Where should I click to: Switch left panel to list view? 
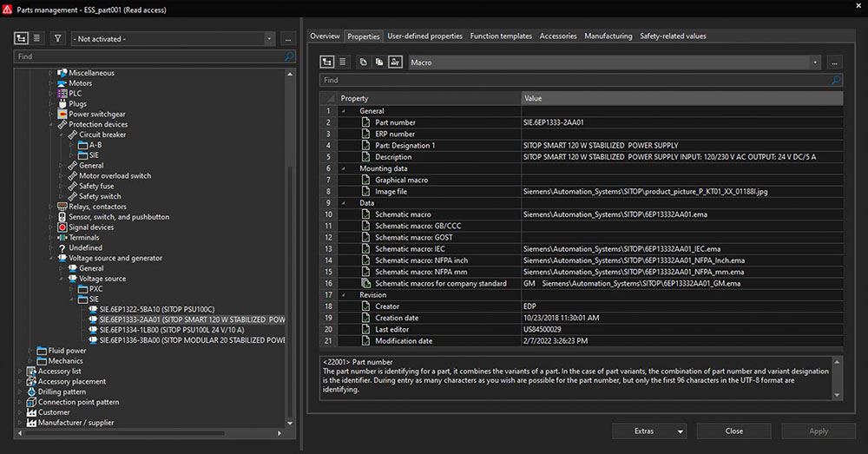(x=36, y=38)
